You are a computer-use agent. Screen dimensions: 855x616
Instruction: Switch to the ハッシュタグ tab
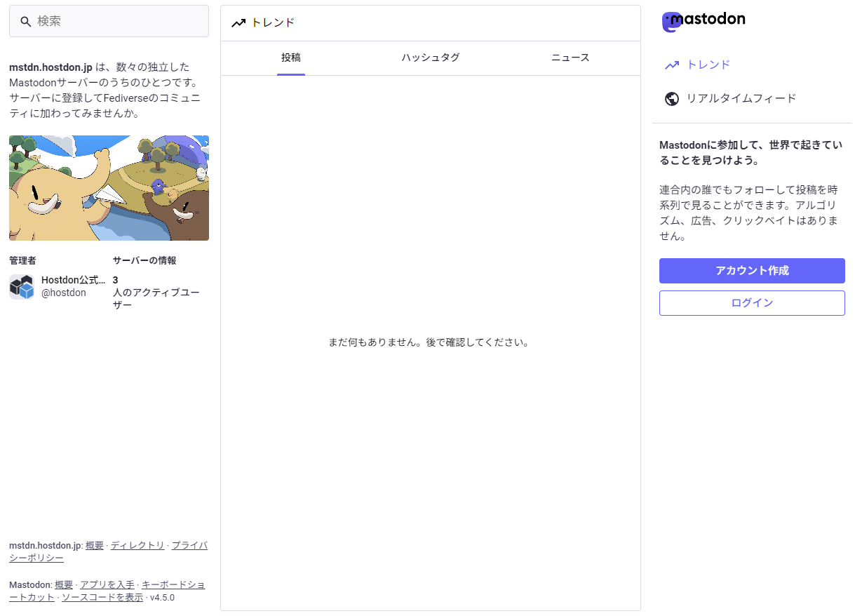tap(431, 58)
